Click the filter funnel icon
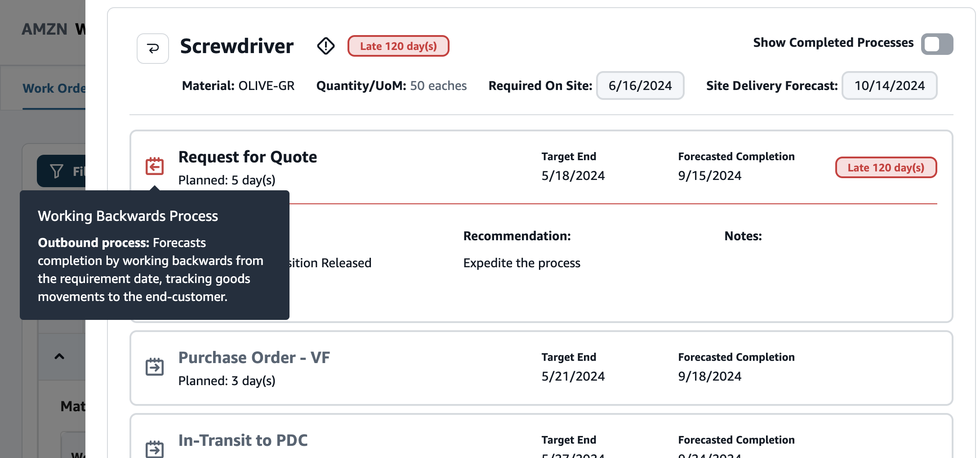The width and height of the screenshot is (980, 458). 57,171
